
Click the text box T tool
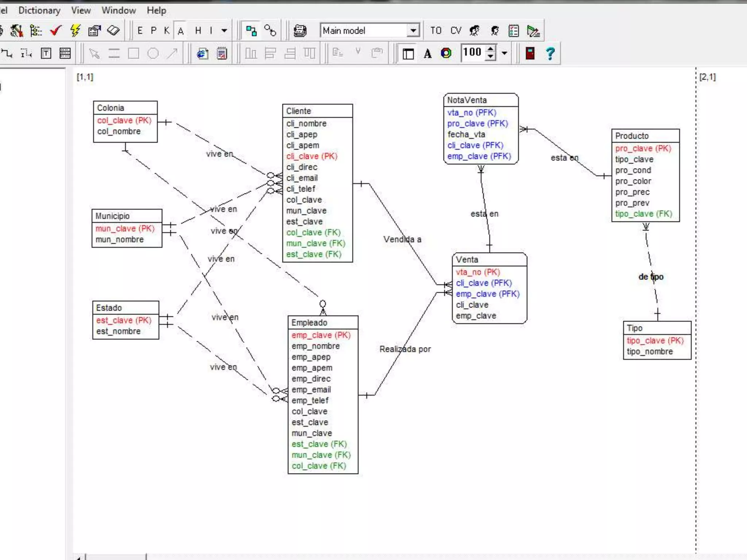(x=46, y=54)
